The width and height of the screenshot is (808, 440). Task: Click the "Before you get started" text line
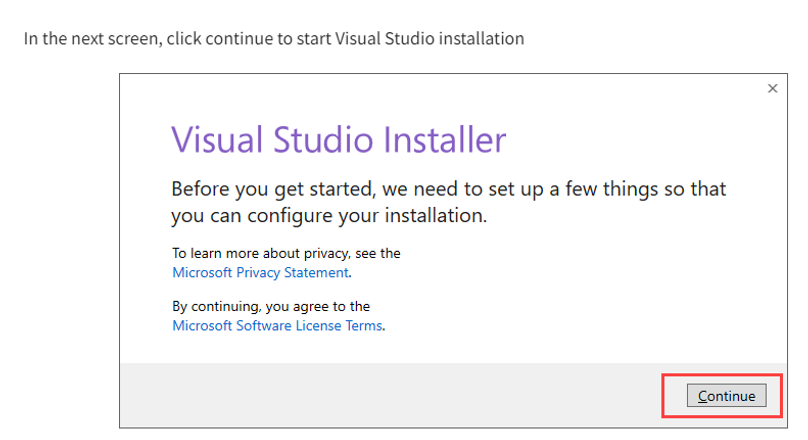coord(260,189)
